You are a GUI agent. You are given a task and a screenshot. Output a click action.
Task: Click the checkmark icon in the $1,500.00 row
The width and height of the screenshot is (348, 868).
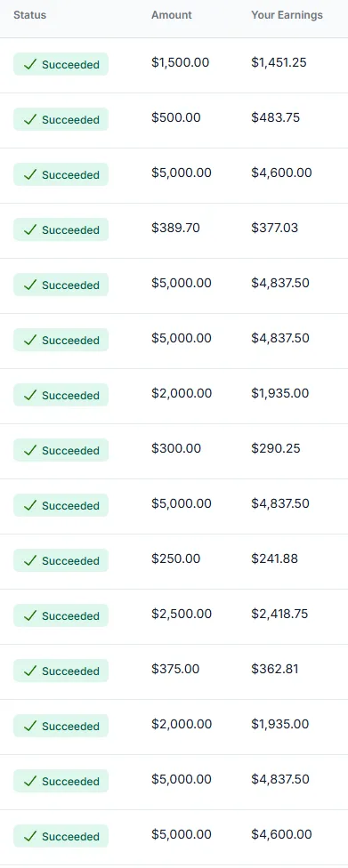30,65
